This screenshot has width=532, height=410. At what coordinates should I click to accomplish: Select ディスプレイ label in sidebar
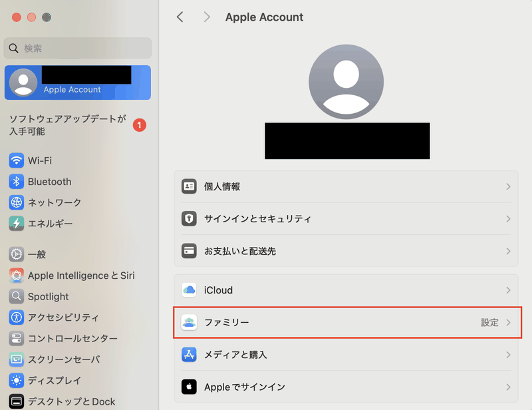coord(55,381)
